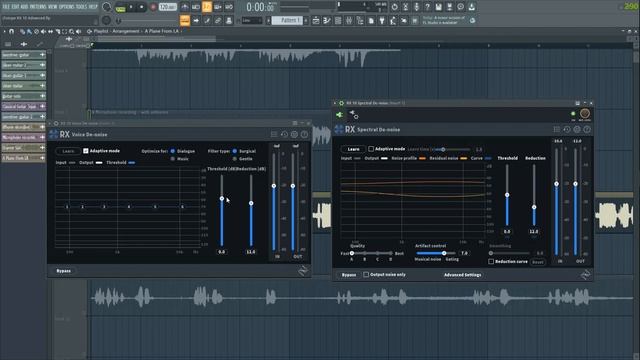640x360 pixels.
Task: Click the mix level knob in Spectral De-noise wrapper
Action: (584, 113)
